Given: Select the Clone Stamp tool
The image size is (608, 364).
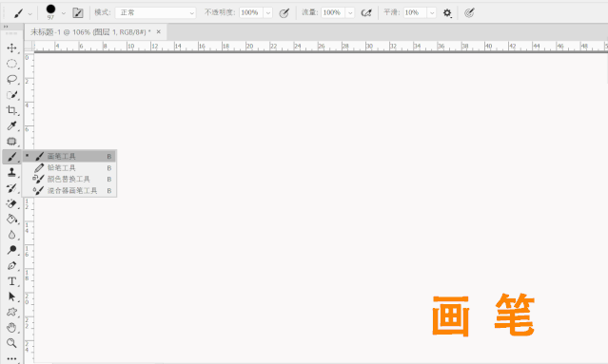Looking at the screenshot, I should point(11,172).
